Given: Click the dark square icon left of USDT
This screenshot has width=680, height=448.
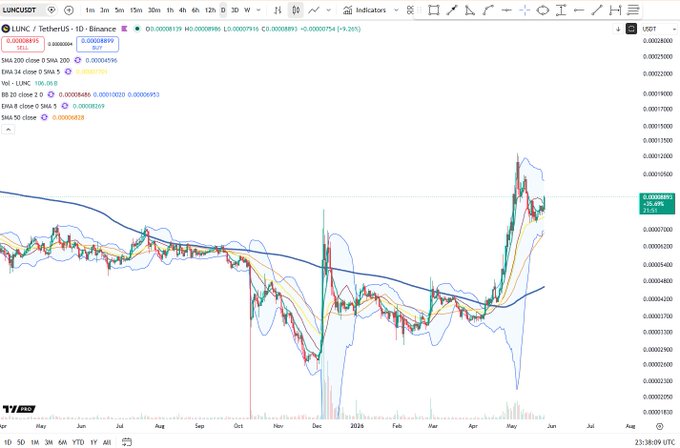Looking at the screenshot, I should [x=631, y=29].
